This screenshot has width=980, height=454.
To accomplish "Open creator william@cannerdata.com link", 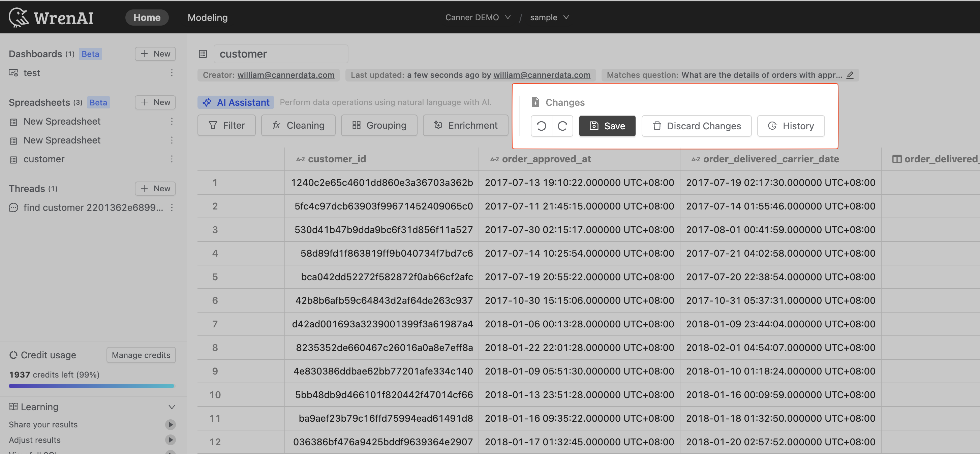I will click(286, 75).
